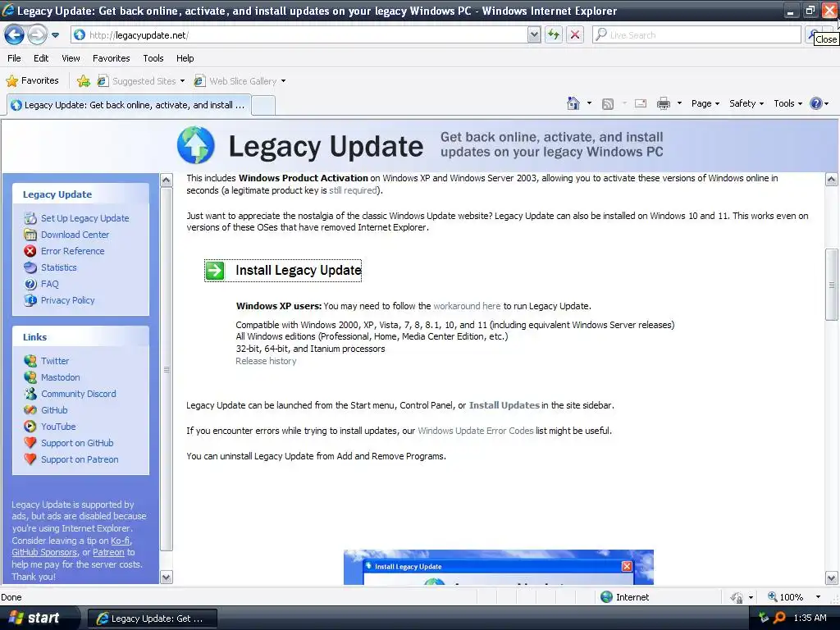Open Windows Update Error Codes link
840x630 pixels.
(x=475, y=431)
